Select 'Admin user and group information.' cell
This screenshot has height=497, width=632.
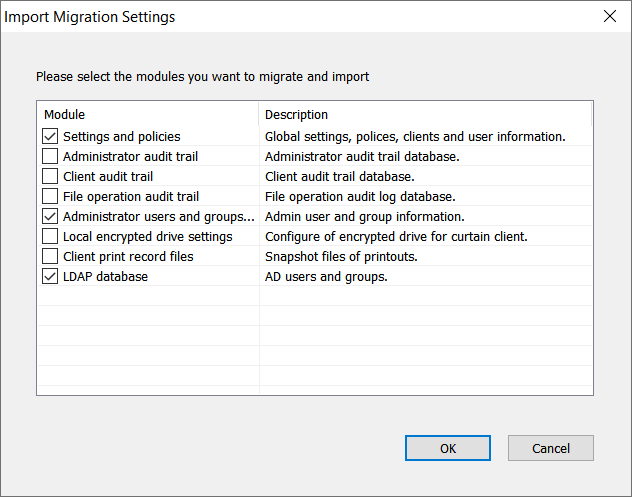pos(365,216)
